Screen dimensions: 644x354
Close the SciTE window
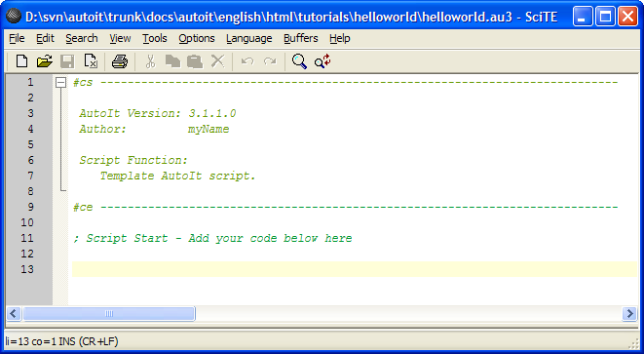click(628, 17)
